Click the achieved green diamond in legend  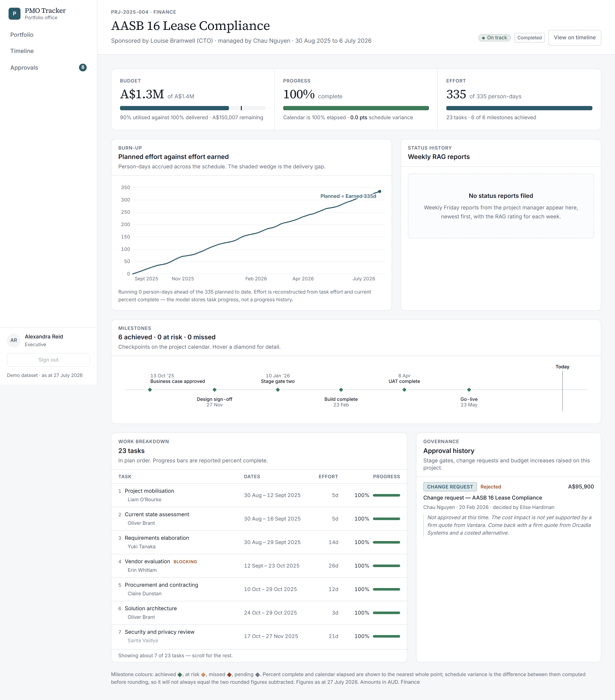tap(180, 675)
